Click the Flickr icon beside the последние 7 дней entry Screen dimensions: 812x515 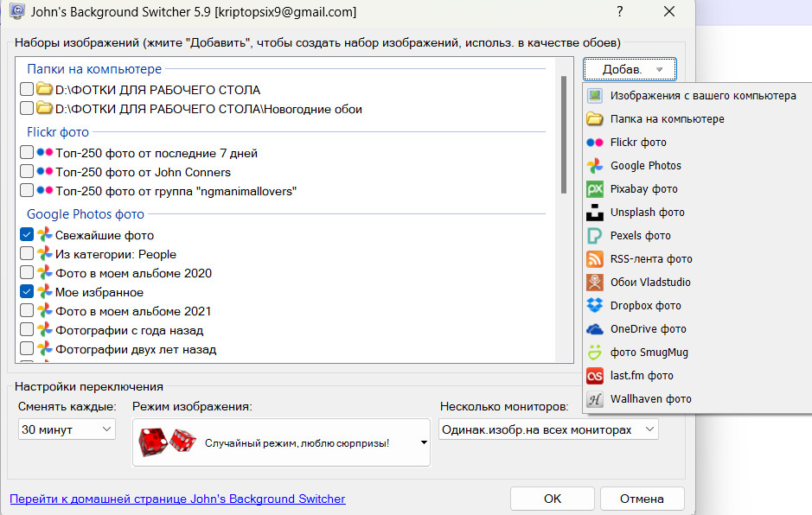click(45, 152)
